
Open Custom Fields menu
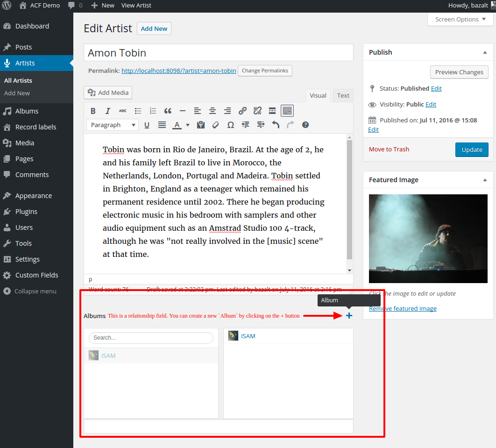pos(37,275)
